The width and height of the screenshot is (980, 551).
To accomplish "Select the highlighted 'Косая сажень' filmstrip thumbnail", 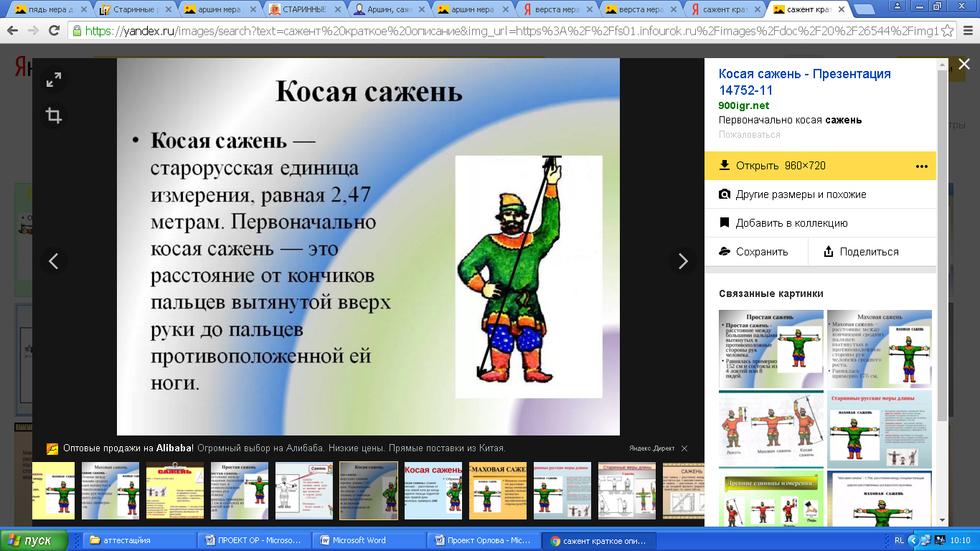I will tap(369, 490).
